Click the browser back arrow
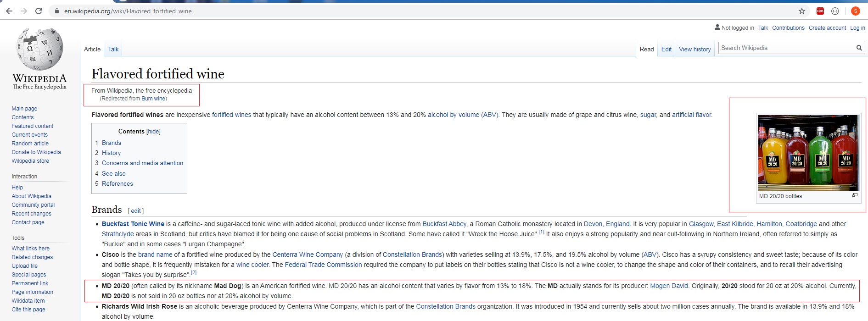This screenshot has width=868, height=321. pos(9,11)
